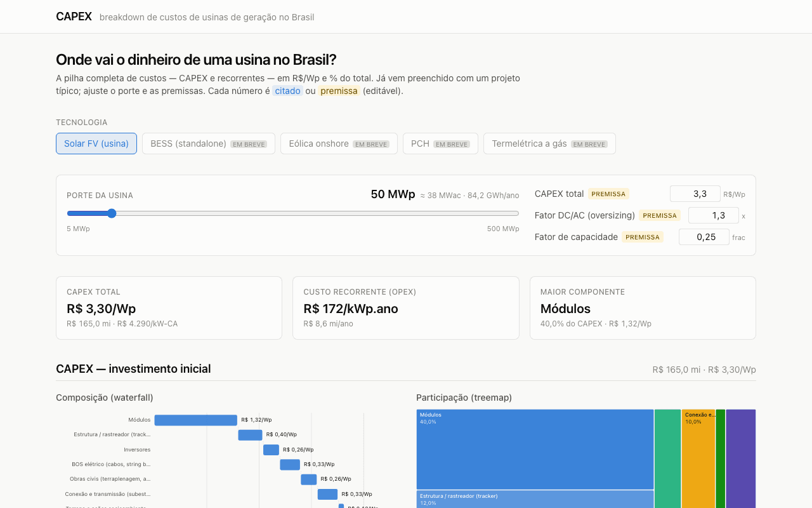Click the yellow 'premissa' tag in description

click(x=339, y=91)
